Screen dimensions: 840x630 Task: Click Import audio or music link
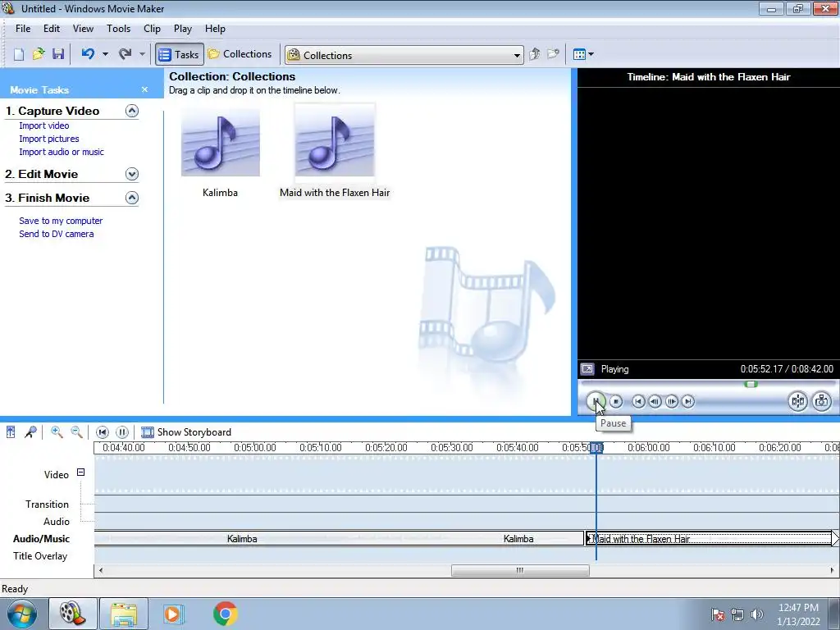click(61, 152)
